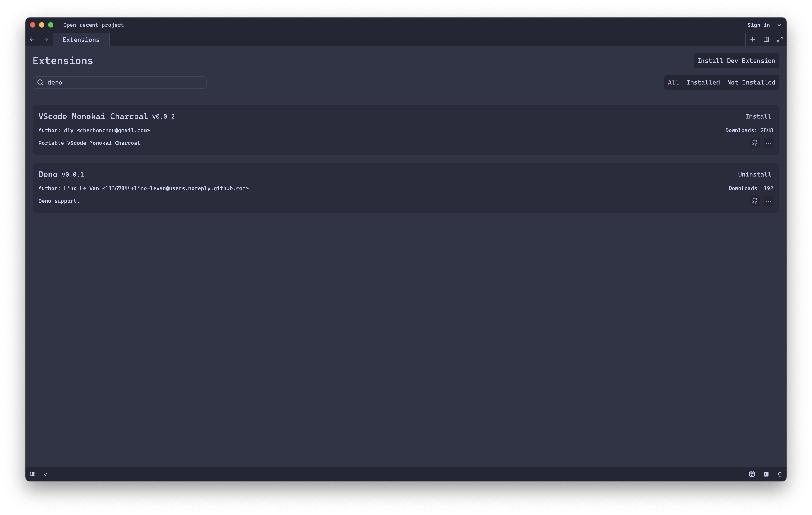This screenshot has height=515, width=812.
Task: Go back with the left arrow
Action: [32, 39]
